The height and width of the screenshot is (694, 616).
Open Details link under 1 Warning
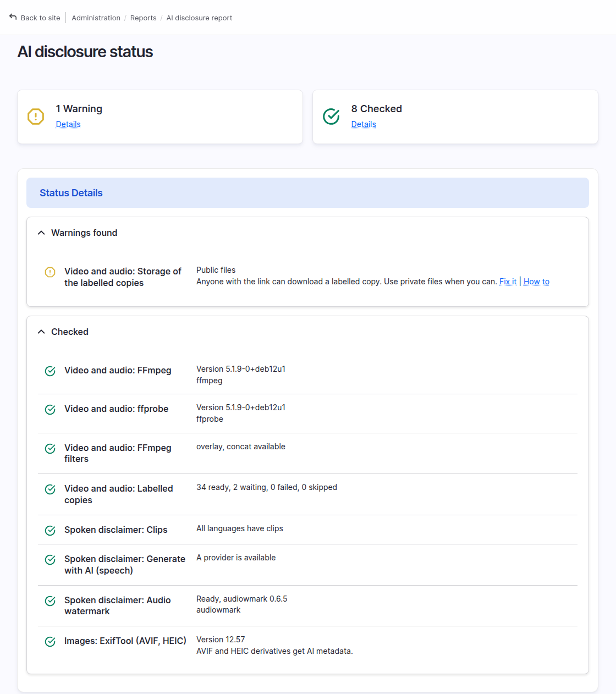68,124
